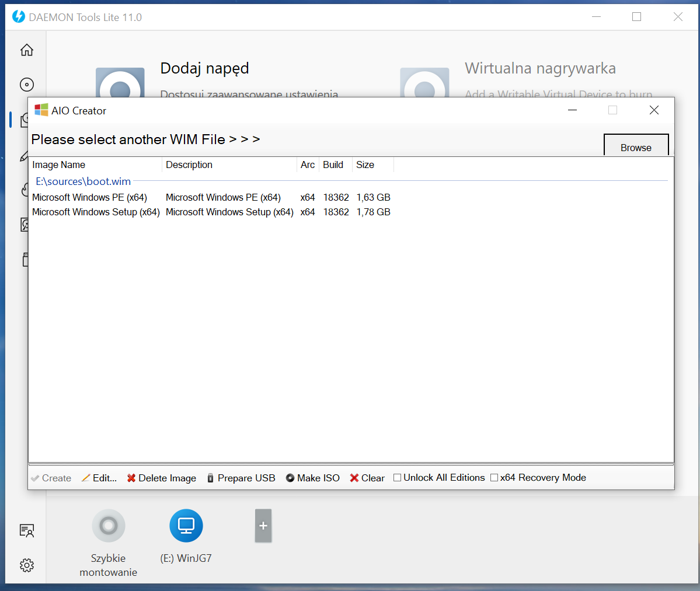Open the Home page in DAEMON Tools sidebar
The height and width of the screenshot is (591, 700).
[x=27, y=50]
